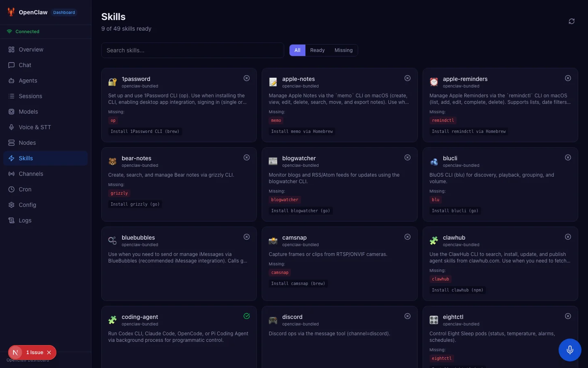
Task: Select the All skills filter
Action: 297,50
